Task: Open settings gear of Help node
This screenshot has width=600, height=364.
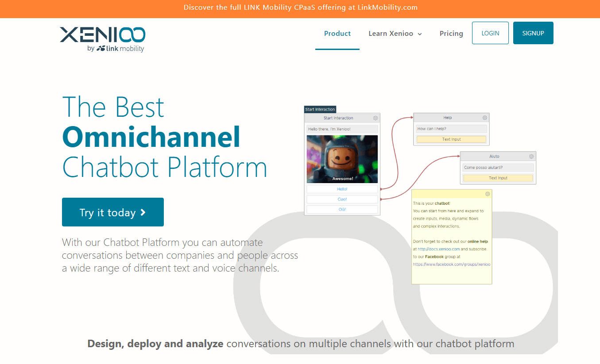Action: pos(485,118)
